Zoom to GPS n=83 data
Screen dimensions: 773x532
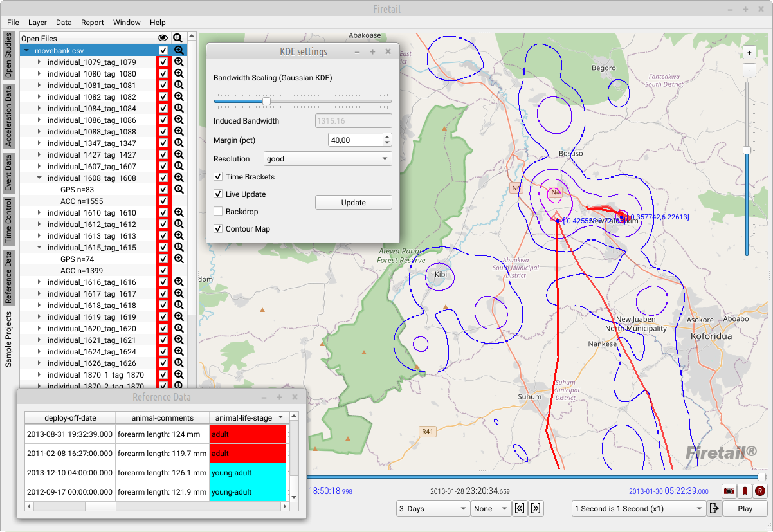(x=179, y=190)
